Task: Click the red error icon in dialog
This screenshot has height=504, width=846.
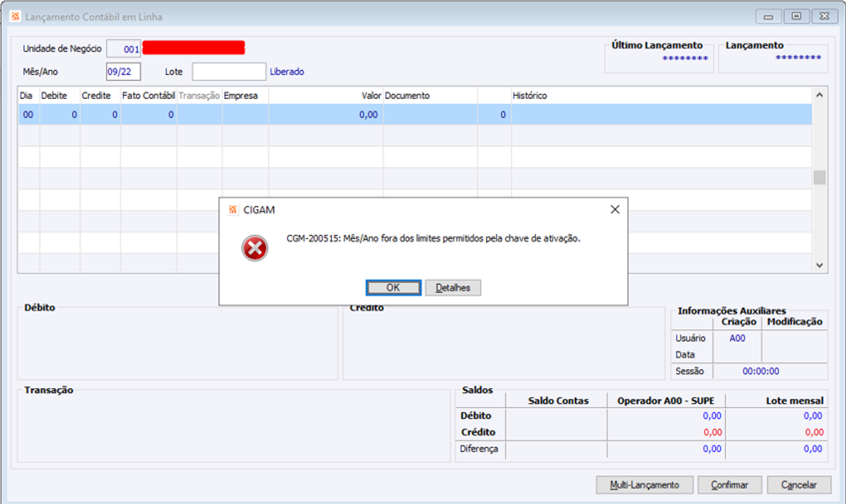Action: pyautogui.click(x=255, y=249)
